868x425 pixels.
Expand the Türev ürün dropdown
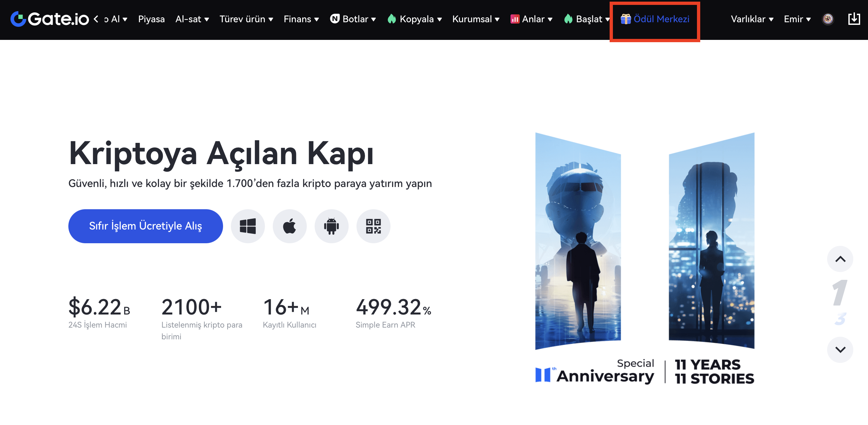pos(246,19)
